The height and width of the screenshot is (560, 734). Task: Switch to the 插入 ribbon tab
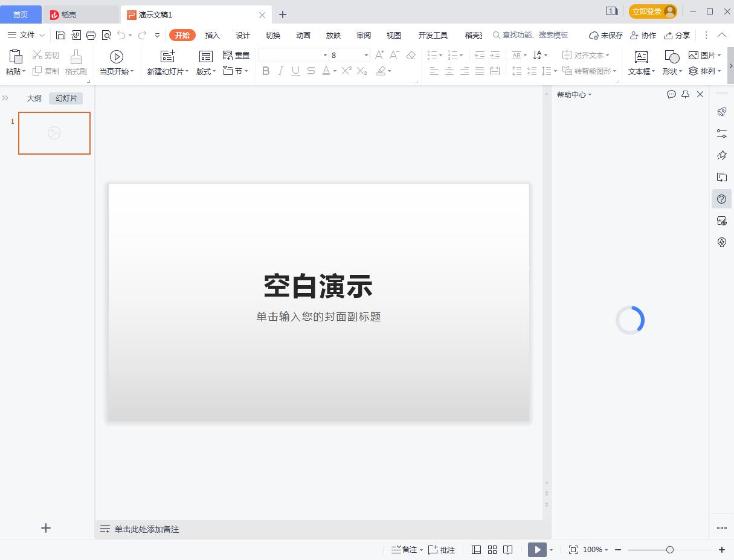coord(212,35)
